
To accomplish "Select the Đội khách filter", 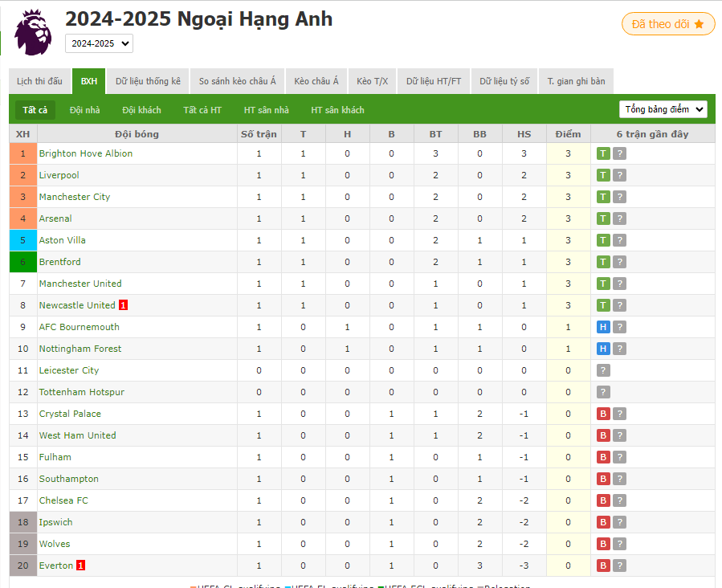I will [141, 110].
